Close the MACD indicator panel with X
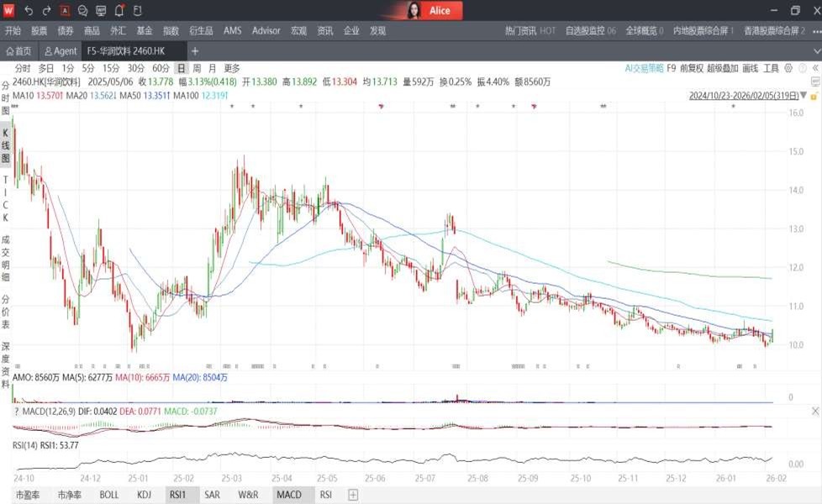Image resolution: width=822 pixels, height=504 pixels. point(814,411)
